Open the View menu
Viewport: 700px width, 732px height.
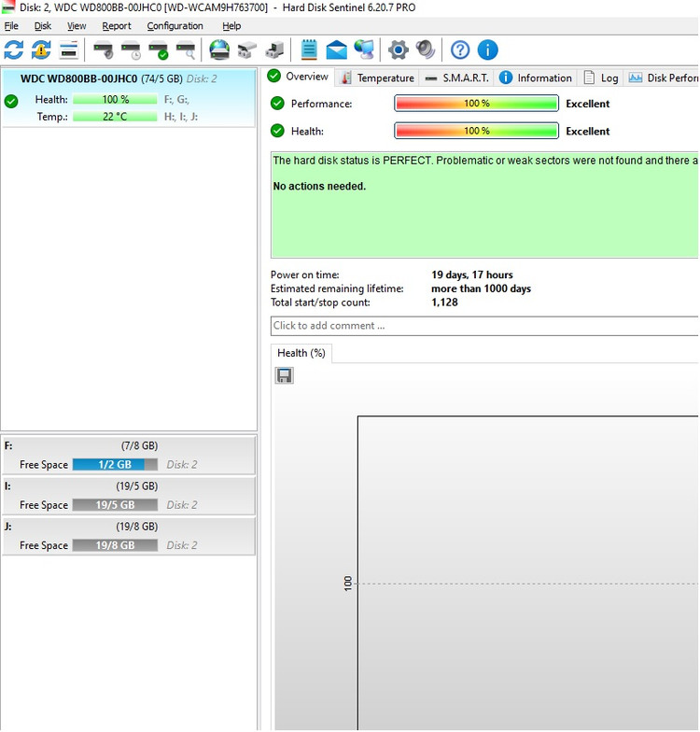point(77,26)
